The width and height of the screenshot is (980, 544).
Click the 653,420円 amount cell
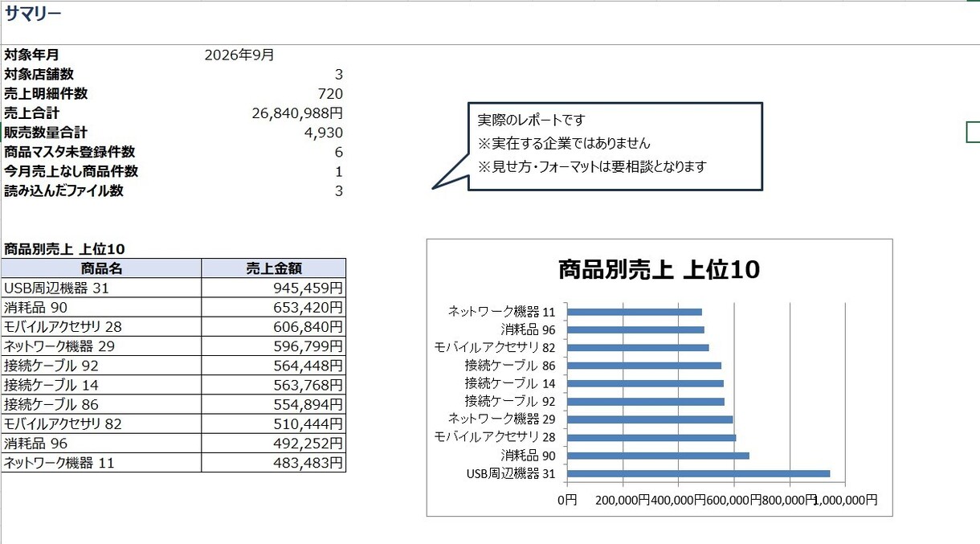[x=274, y=307]
